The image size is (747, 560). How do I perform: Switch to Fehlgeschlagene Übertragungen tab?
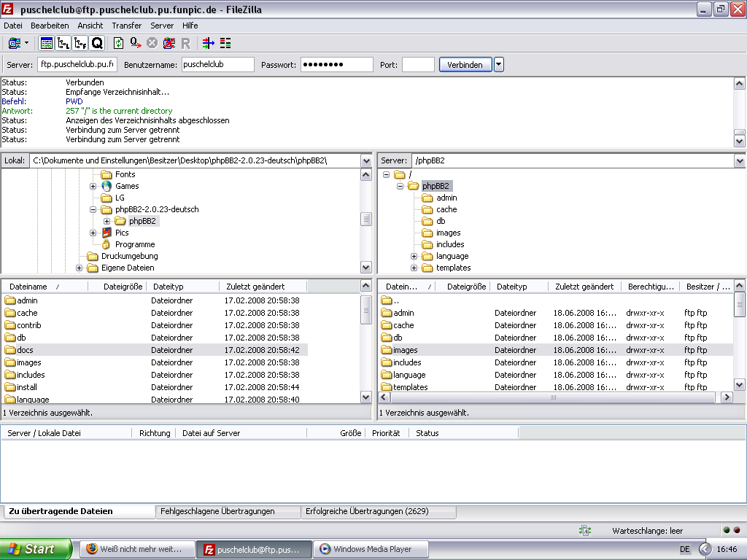pyautogui.click(x=228, y=511)
